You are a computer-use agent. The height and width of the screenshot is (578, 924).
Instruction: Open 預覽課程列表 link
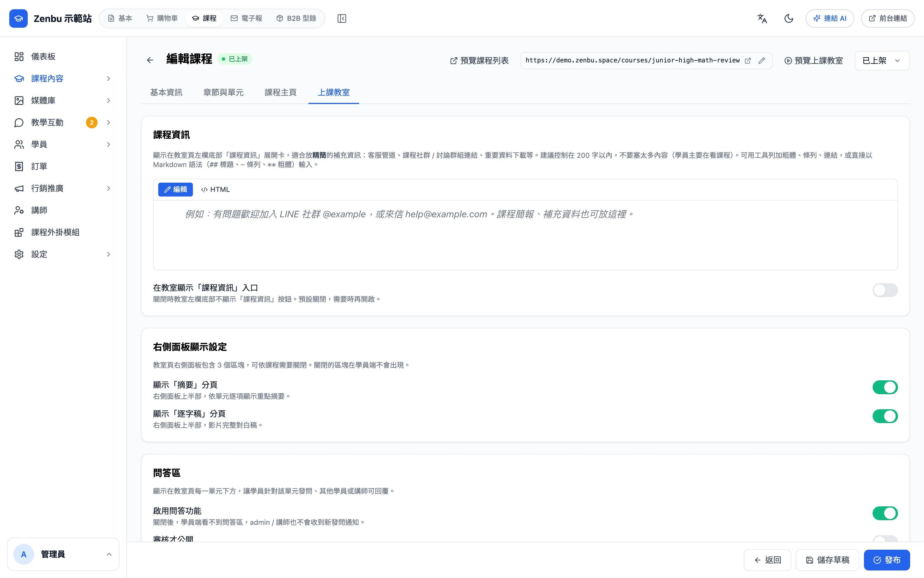tap(480, 60)
